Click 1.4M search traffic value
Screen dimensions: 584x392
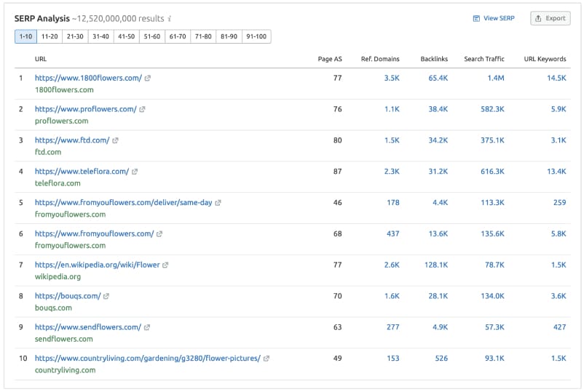pyautogui.click(x=496, y=78)
